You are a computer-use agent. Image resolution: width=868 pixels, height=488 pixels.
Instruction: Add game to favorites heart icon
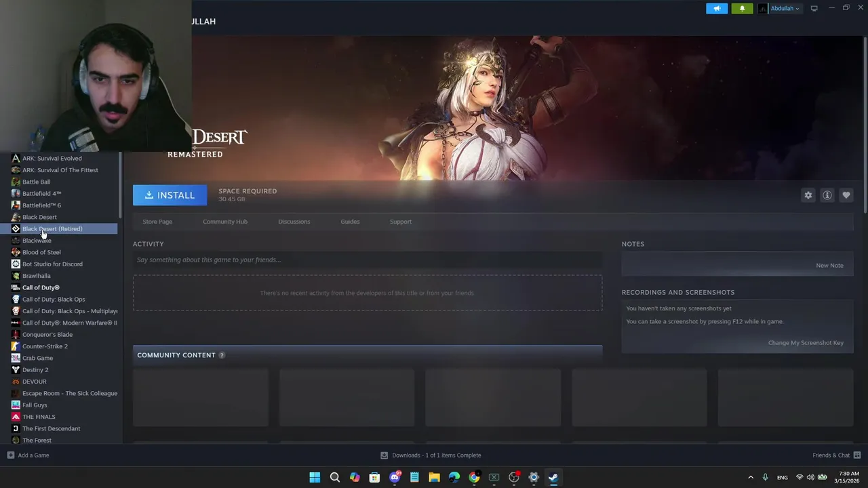(x=846, y=195)
